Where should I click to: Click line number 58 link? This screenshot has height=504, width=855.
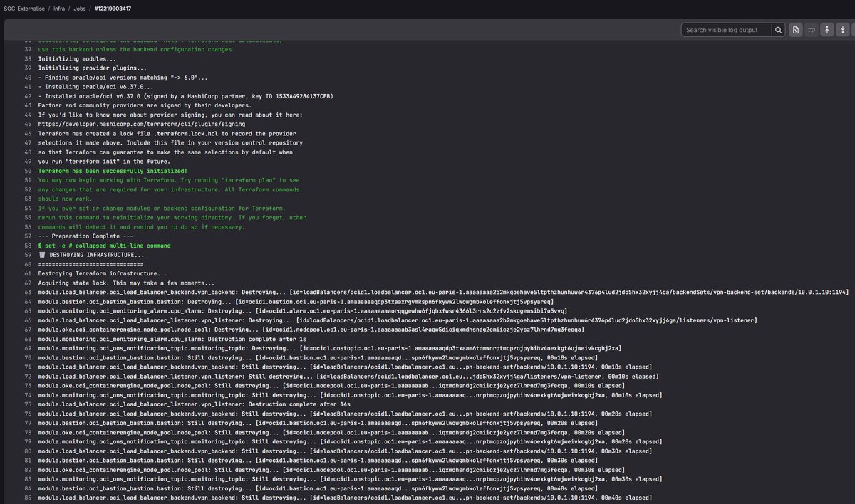28,246
